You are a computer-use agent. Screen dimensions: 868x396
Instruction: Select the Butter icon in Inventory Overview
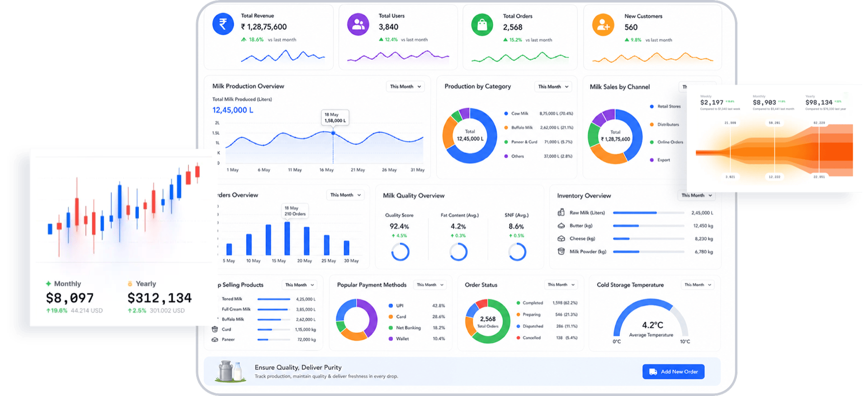[x=561, y=225]
